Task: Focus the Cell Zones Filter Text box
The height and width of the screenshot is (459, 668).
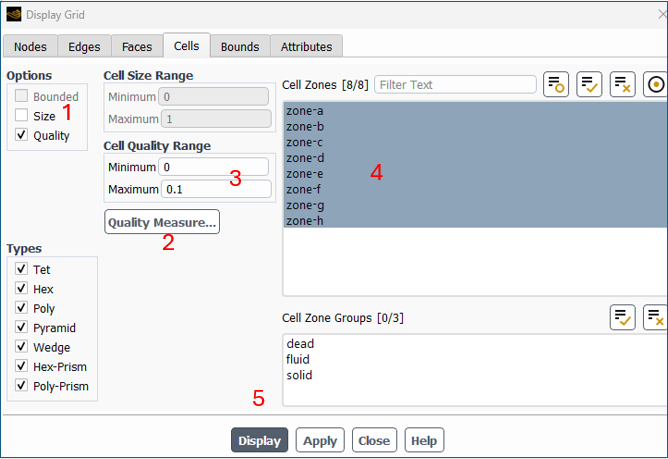Action: 455,85
